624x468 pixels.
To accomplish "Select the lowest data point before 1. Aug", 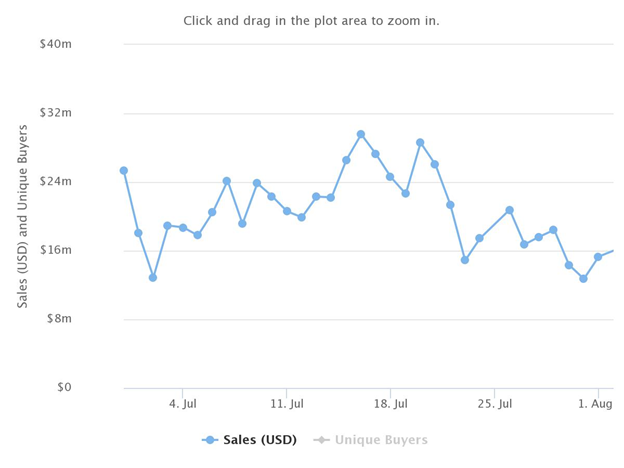I will click(583, 279).
